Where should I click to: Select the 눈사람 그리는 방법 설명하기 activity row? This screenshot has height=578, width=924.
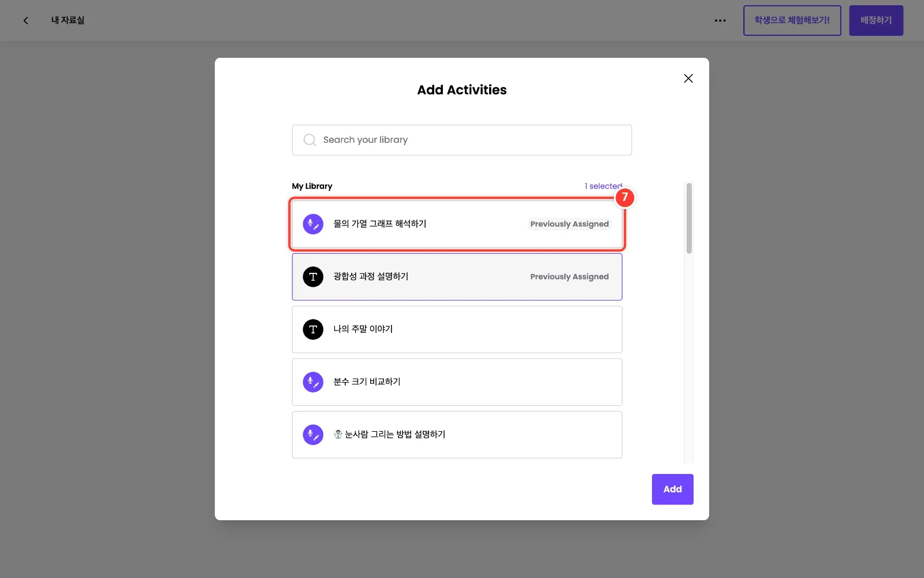pos(457,435)
